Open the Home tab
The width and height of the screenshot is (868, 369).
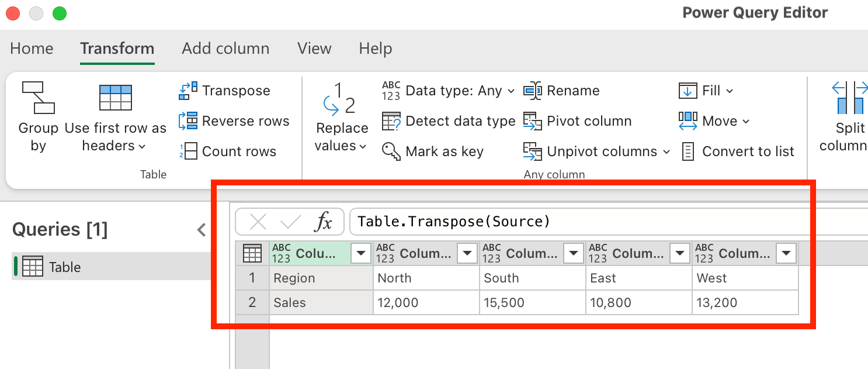point(32,49)
